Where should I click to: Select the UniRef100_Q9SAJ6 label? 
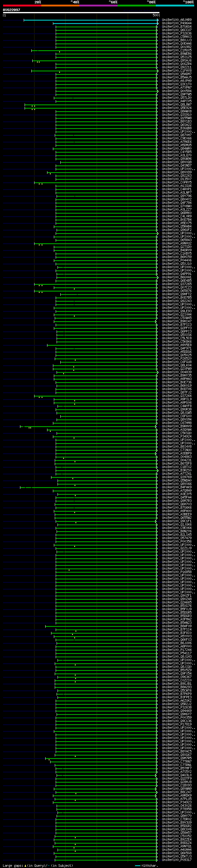coord(177,61)
